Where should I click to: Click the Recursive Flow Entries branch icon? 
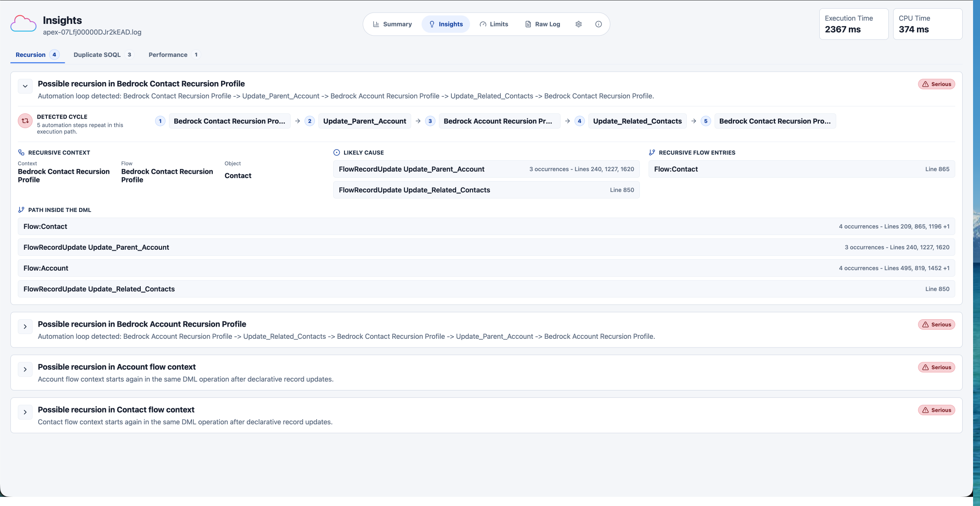pos(652,152)
